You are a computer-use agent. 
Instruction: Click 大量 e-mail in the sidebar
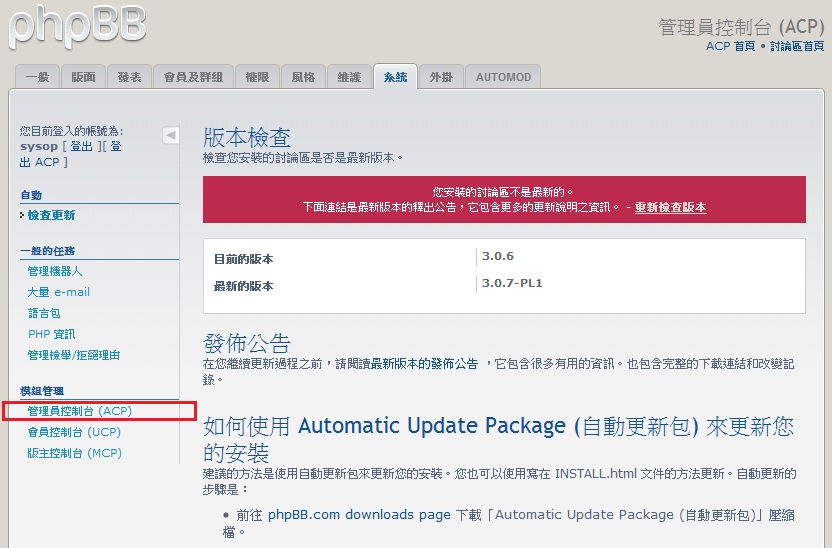[59, 292]
